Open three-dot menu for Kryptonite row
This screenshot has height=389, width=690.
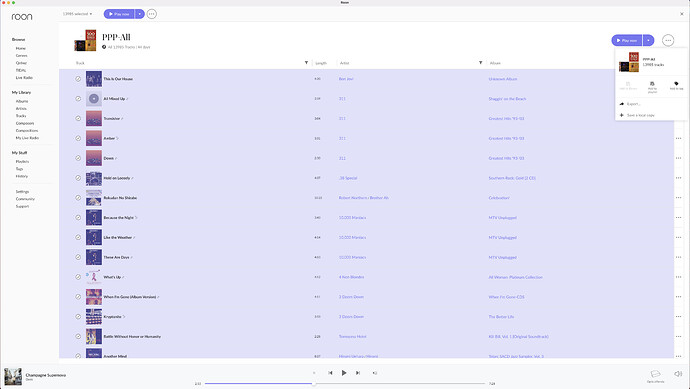678,316
